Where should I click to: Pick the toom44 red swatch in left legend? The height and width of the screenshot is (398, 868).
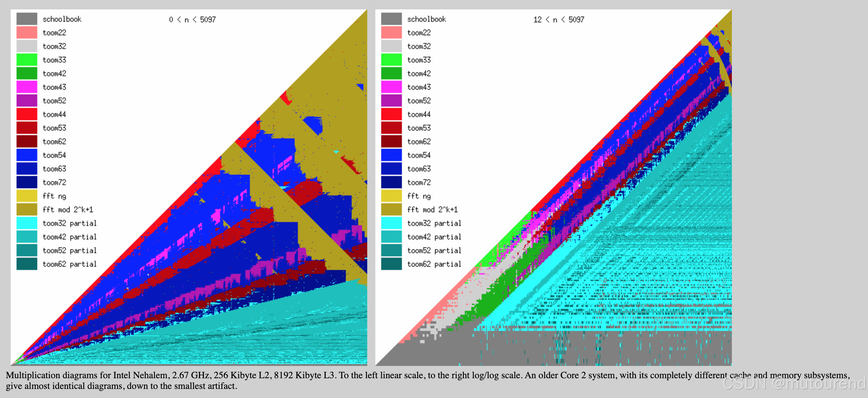coord(27,114)
